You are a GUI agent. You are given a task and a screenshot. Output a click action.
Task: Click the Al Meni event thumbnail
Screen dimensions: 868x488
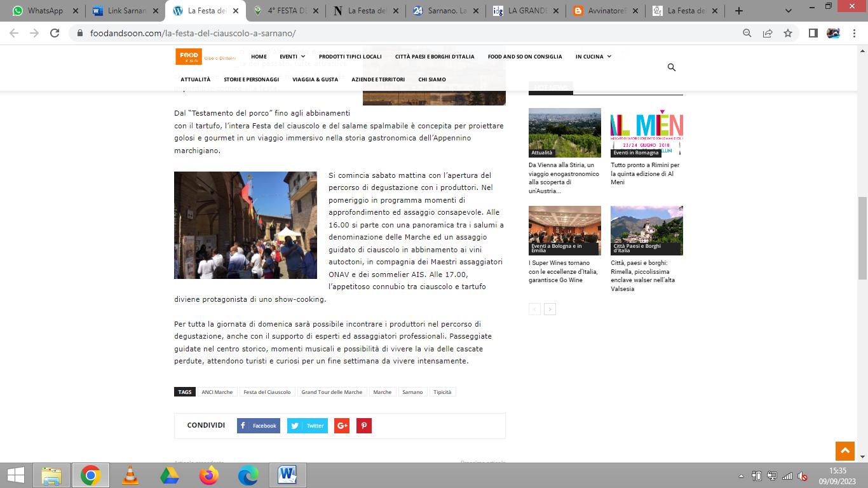tap(647, 133)
